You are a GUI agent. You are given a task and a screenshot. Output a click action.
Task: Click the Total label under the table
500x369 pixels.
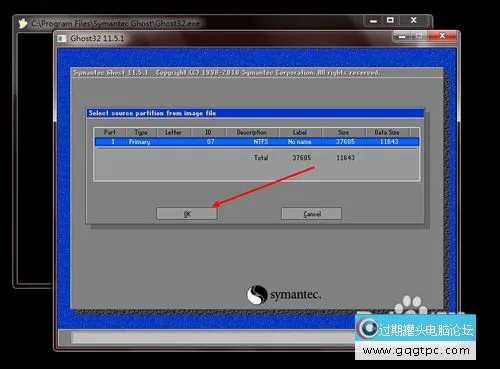(x=261, y=158)
